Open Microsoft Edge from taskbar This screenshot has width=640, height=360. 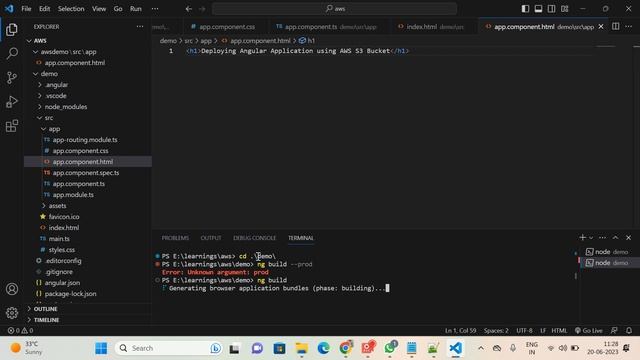(323, 348)
